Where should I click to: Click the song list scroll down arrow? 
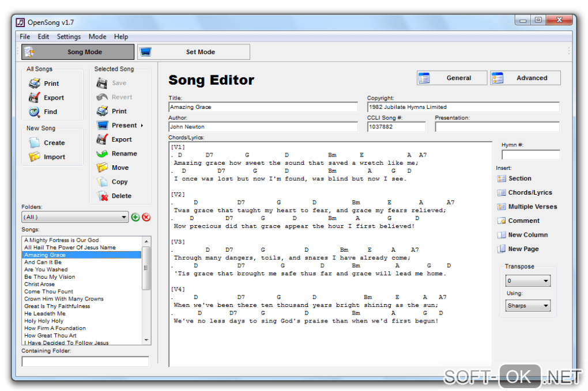(146, 340)
